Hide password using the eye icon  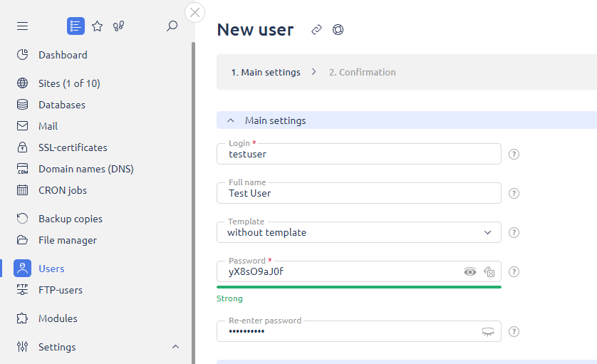(469, 271)
